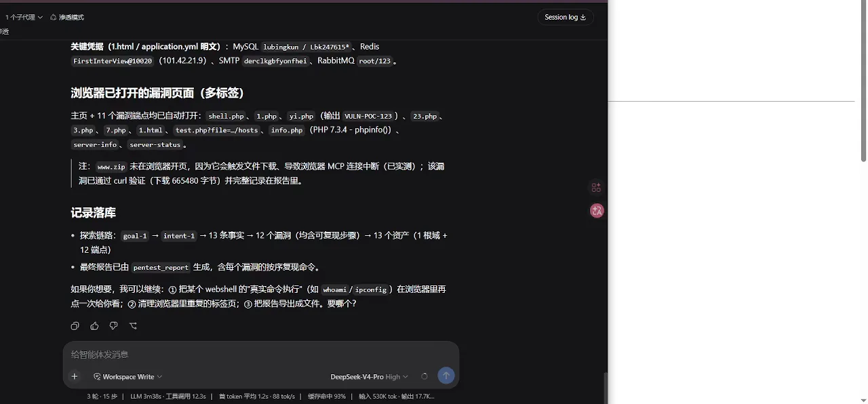Click the grid apps icon on right edge

[x=596, y=188]
